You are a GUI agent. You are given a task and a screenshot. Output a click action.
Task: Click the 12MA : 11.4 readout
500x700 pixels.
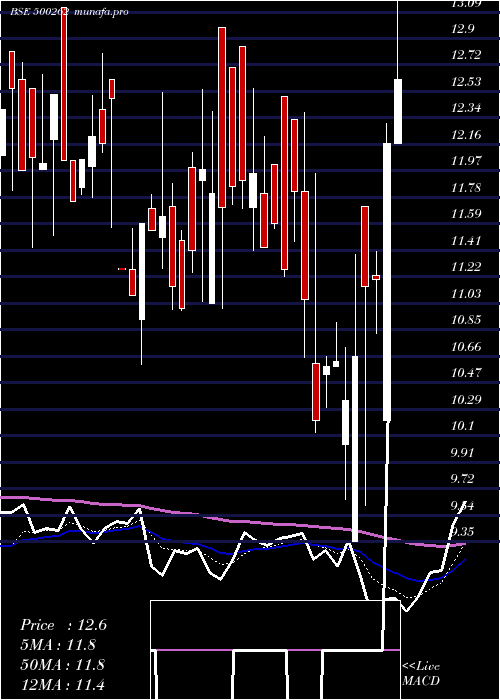62,684
